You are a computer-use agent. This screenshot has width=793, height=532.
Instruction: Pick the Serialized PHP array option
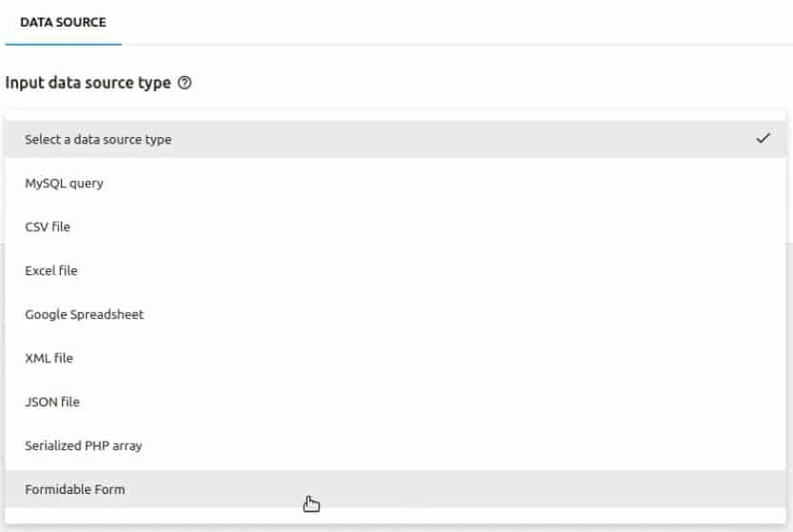(x=395, y=445)
